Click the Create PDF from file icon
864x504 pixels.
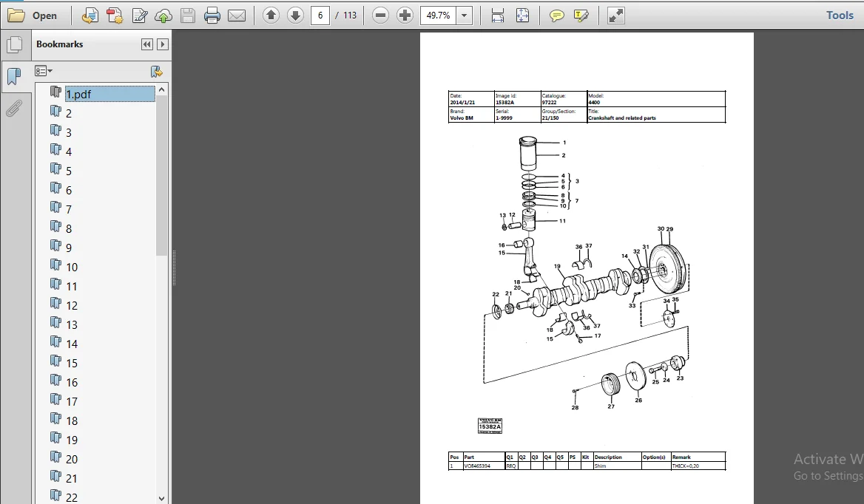[90, 16]
